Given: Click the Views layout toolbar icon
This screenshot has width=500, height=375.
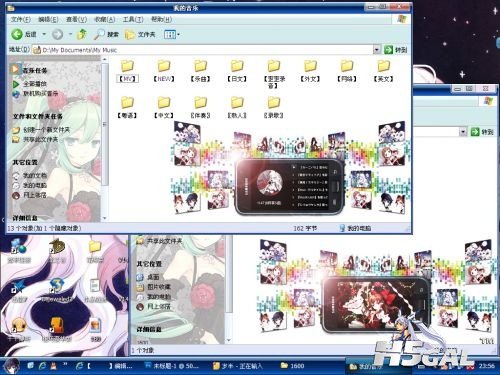Looking at the screenshot, I should [x=170, y=34].
